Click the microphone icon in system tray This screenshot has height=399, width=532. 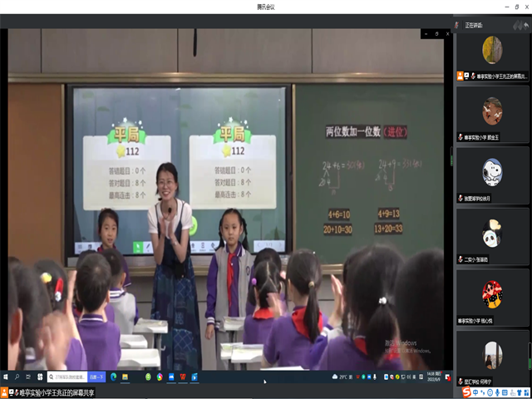point(375,377)
